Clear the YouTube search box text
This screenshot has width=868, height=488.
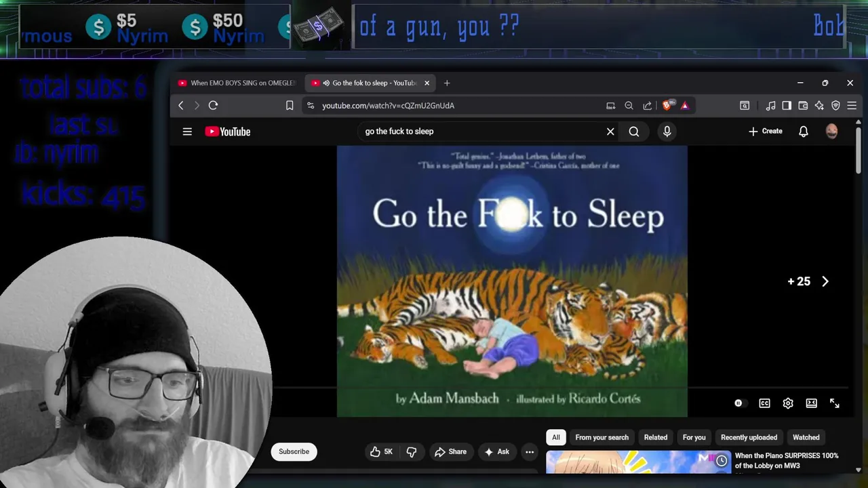pyautogui.click(x=610, y=131)
